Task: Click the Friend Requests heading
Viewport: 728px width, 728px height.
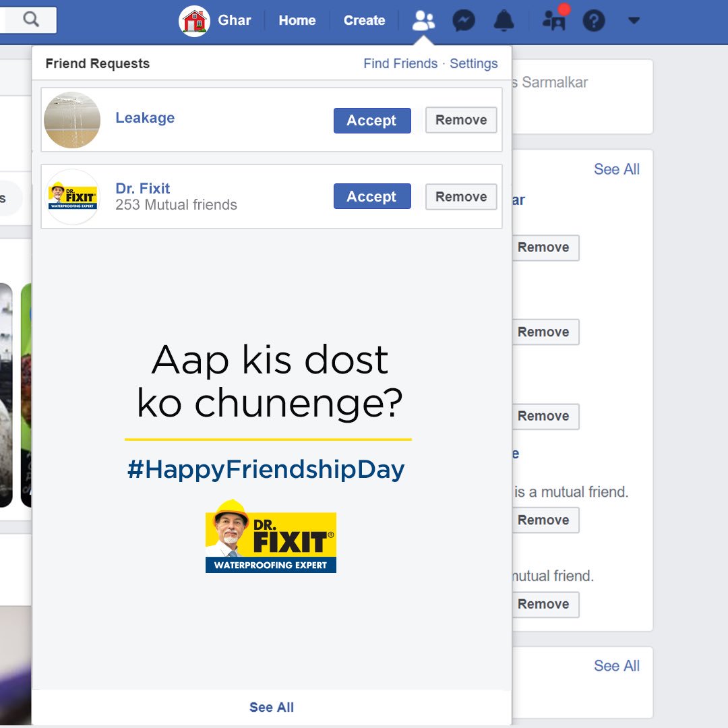Action: [x=98, y=63]
